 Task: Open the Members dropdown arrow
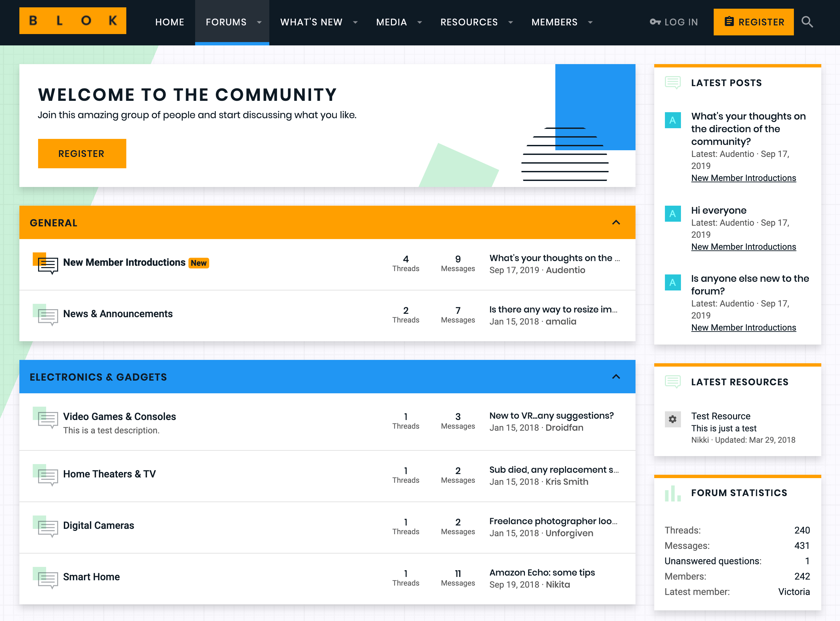coord(590,23)
